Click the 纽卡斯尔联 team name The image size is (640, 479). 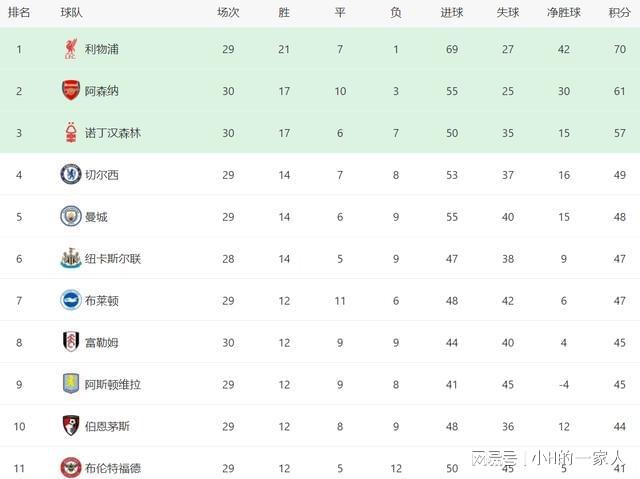(113, 259)
